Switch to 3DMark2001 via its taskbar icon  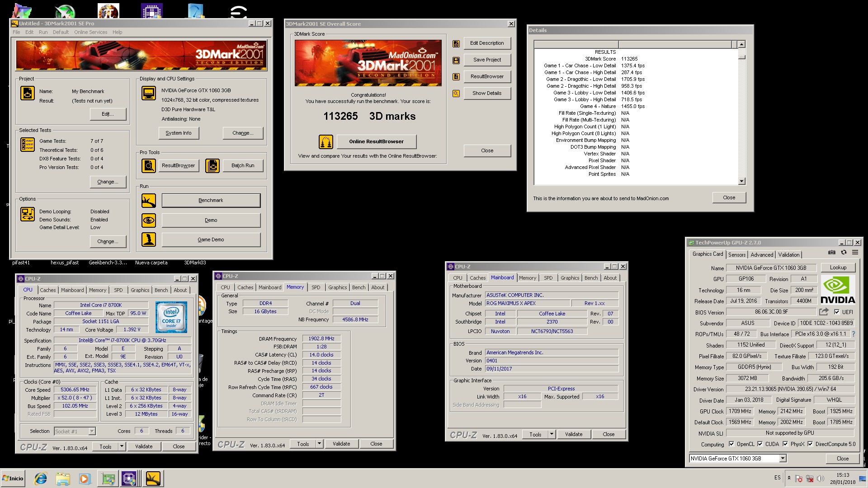(153, 479)
